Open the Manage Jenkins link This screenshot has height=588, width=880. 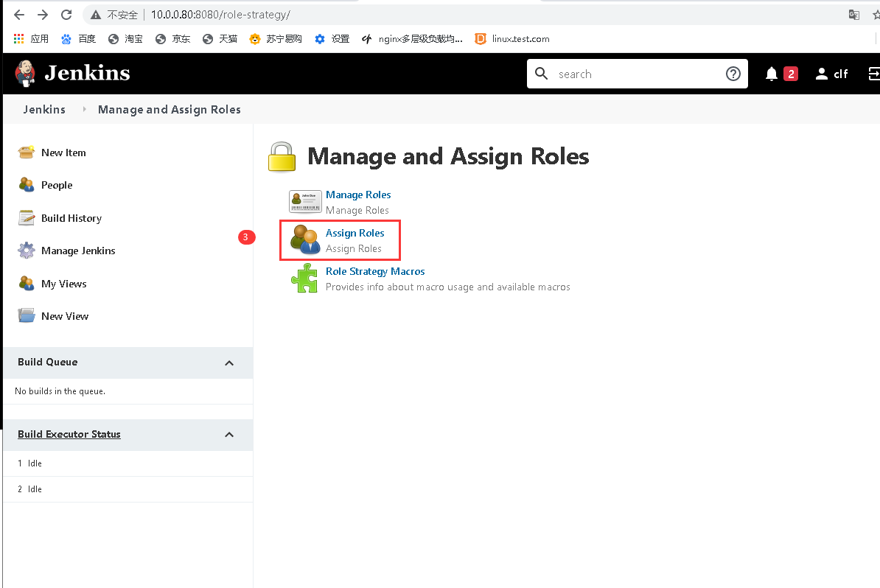(x=78, y=251)
